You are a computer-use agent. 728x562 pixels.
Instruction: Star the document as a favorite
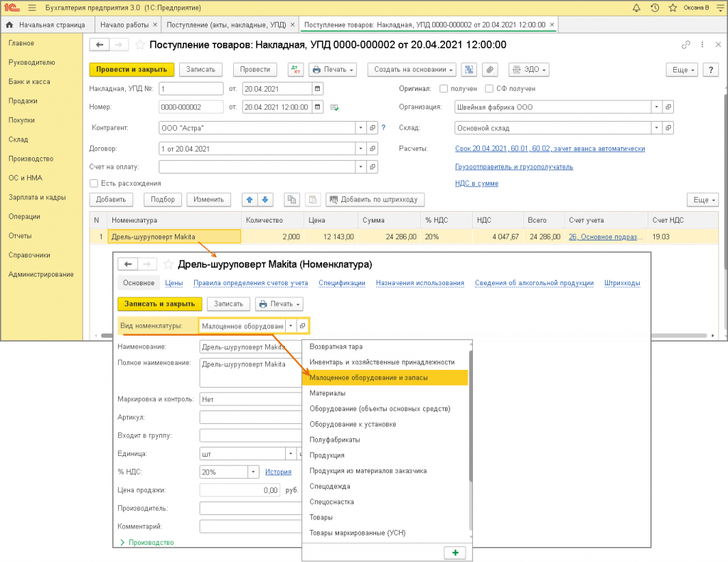[140, 45]
